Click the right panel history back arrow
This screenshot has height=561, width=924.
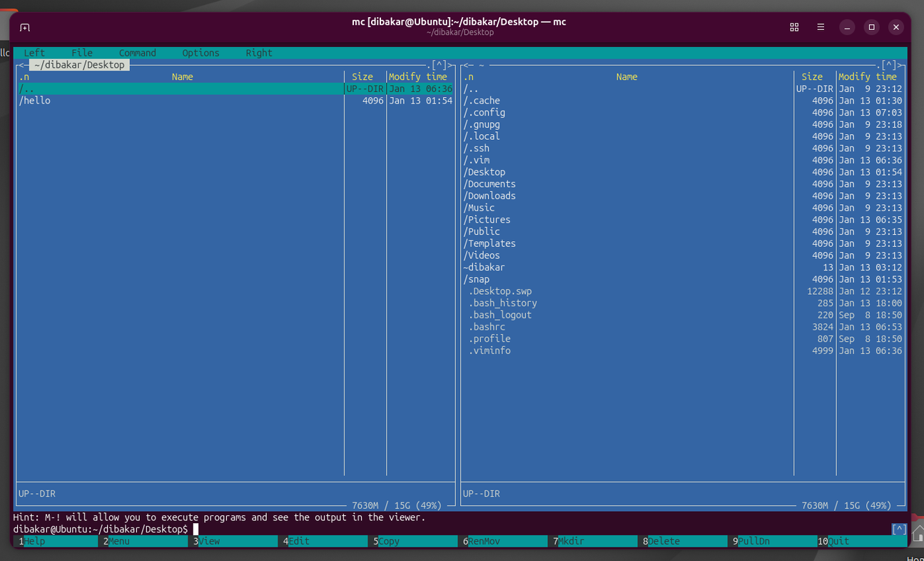pyautogui.click(x=466, y=65)
